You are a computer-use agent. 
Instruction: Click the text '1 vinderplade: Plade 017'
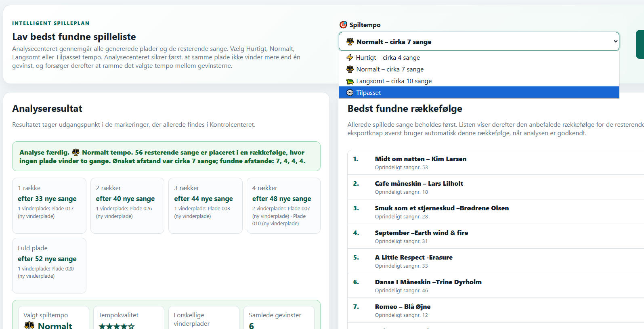pos(46,209)
